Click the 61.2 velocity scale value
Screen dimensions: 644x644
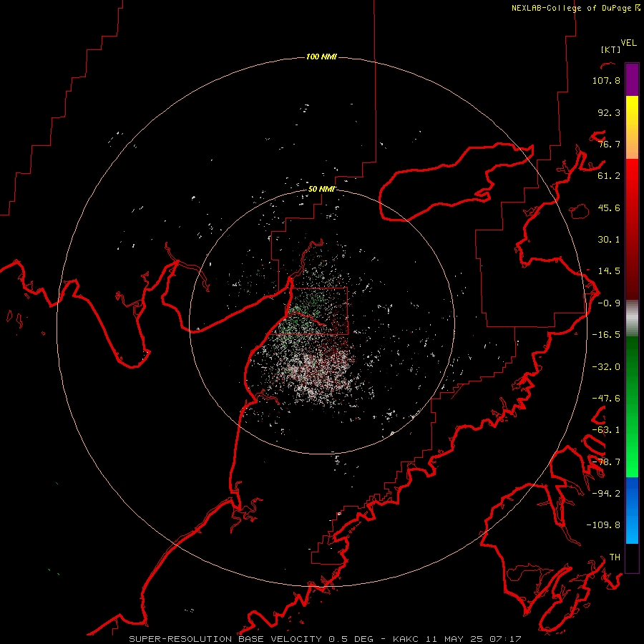click(609, 176)
